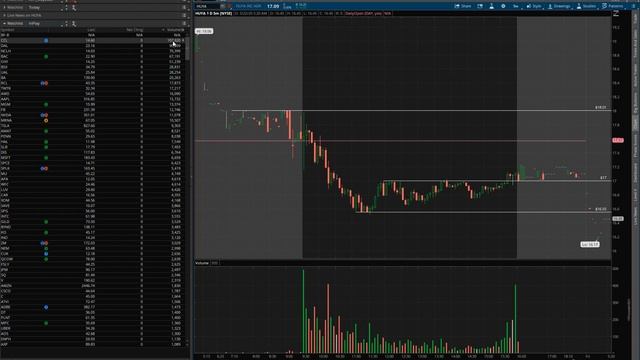Click the blue indicator icon in the CCL row

pyautogui.click(x=46, y=41)
